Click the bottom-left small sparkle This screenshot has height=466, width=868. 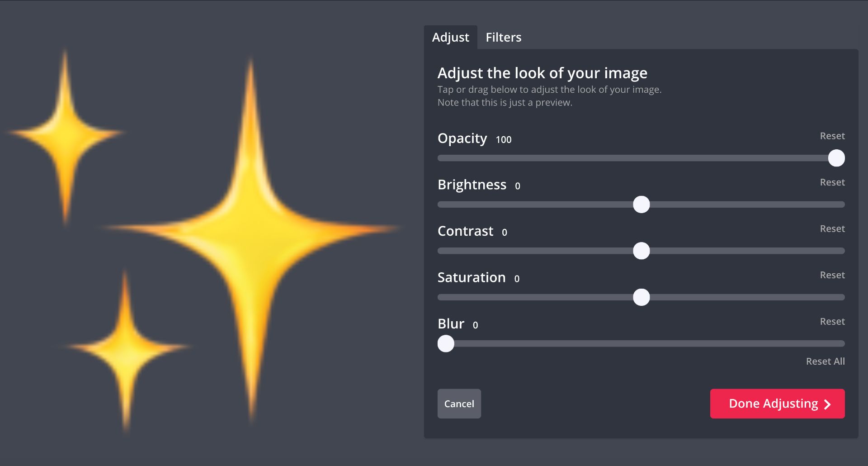[126, 347]
